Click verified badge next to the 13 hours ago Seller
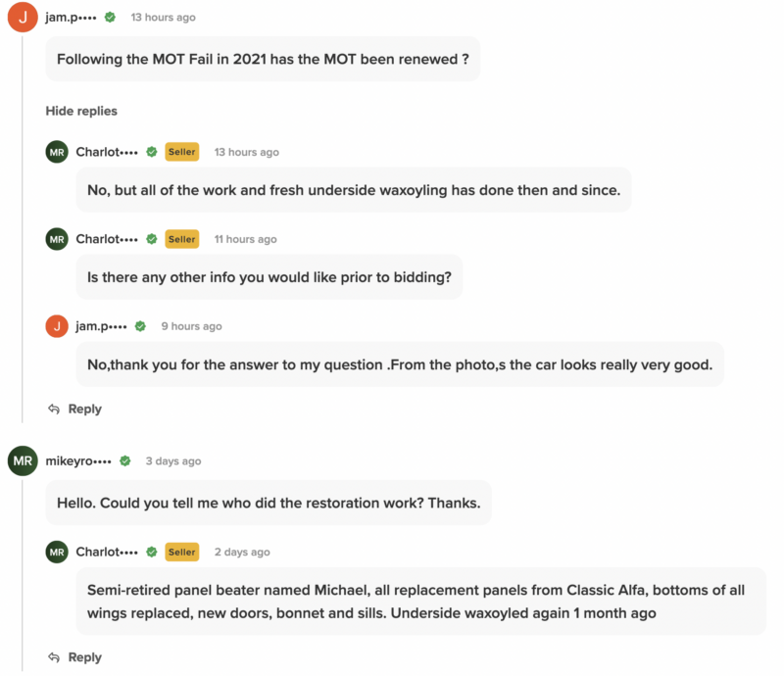This screenshot has width=784, height=676. point(152,152)
